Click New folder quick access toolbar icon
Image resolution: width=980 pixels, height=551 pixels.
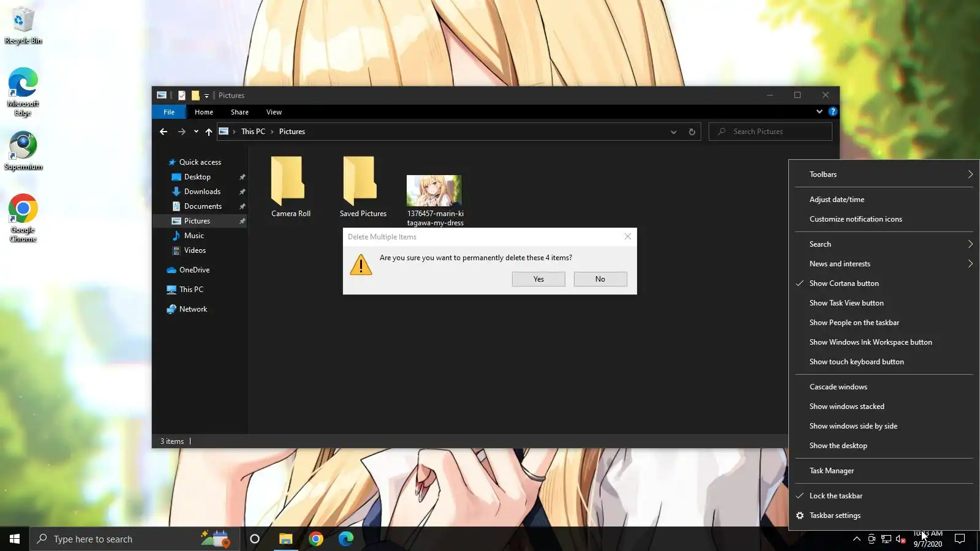(x=195, y=96)
